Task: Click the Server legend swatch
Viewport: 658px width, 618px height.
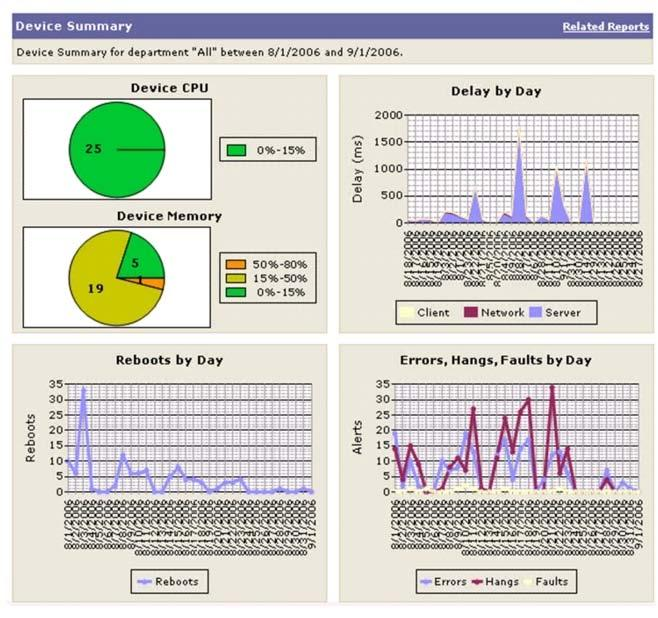Action: point(534,312)
